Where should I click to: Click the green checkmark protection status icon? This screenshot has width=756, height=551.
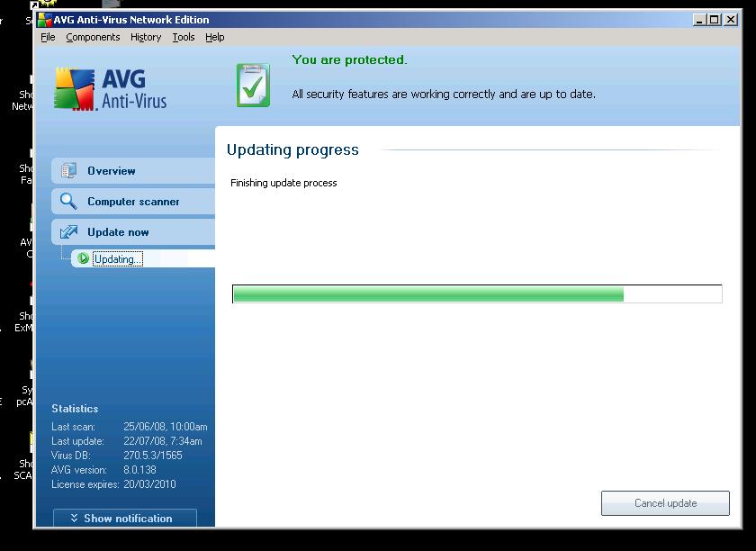[253, 85]
